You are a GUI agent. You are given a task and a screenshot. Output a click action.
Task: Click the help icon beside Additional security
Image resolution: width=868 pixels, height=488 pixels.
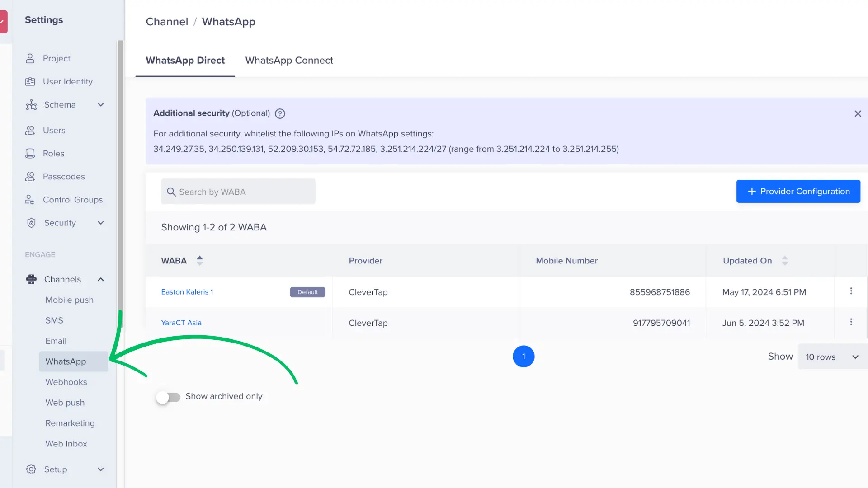click(x=280, y=113)
